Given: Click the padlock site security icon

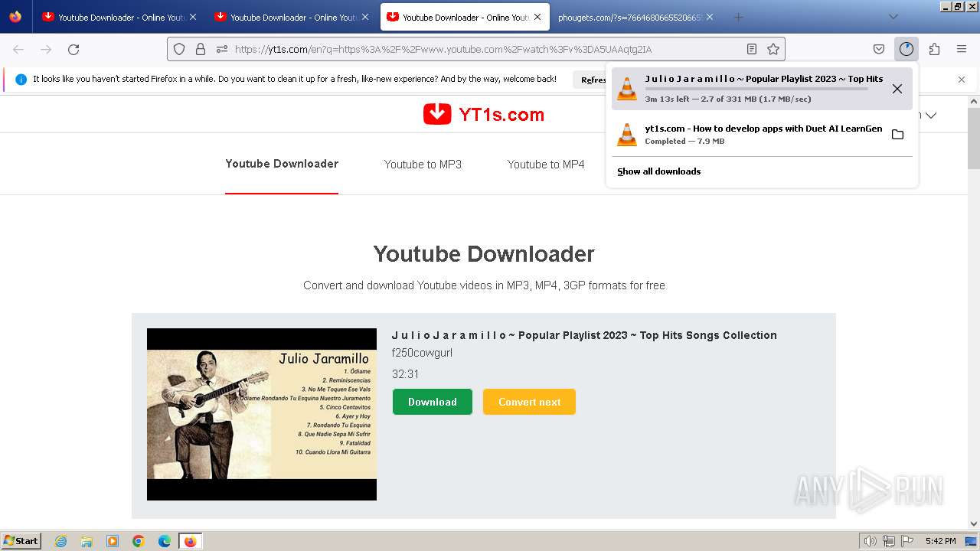Looking at the screenshot, I should 201,49.
